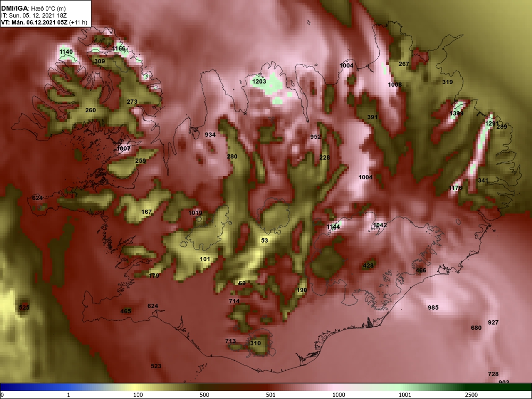This screenshot has height=399, width=532.
Task: Click the '341' height label
Action: pyautogui.click(x=483, y=180)
